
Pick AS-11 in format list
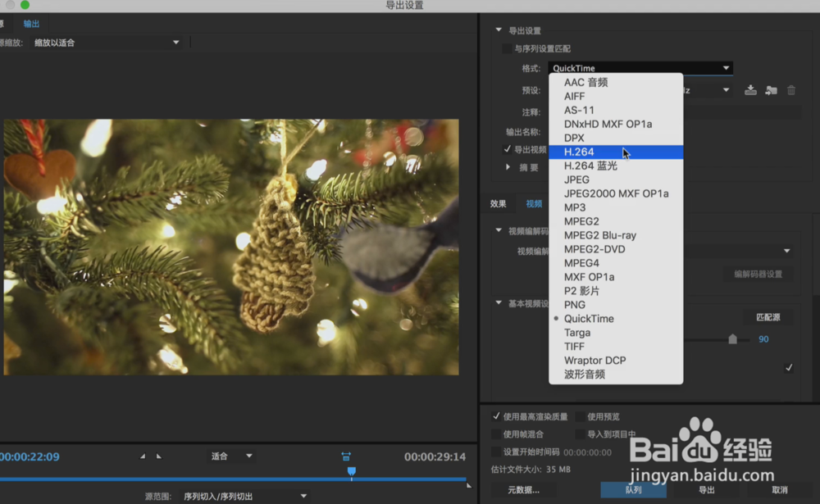click(616, 110)
